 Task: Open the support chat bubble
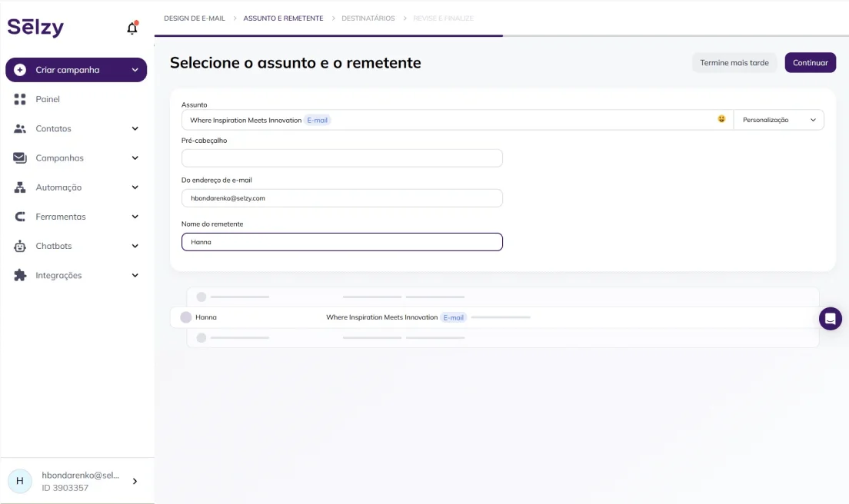pos(831,318)
